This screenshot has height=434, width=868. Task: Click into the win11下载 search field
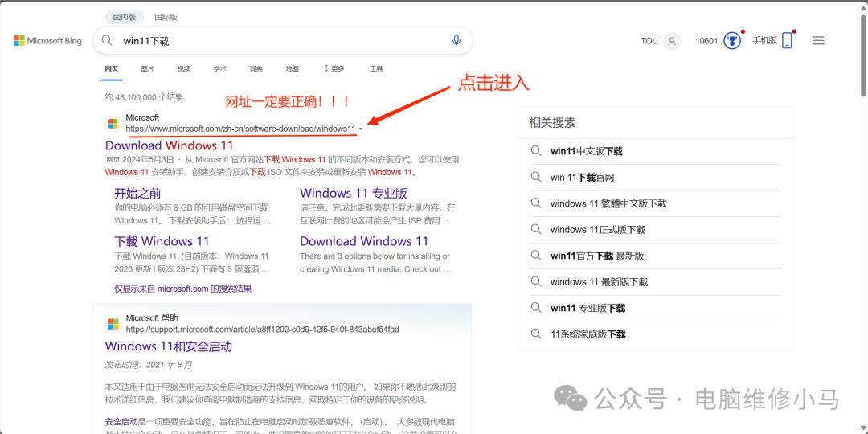point(282,40)
